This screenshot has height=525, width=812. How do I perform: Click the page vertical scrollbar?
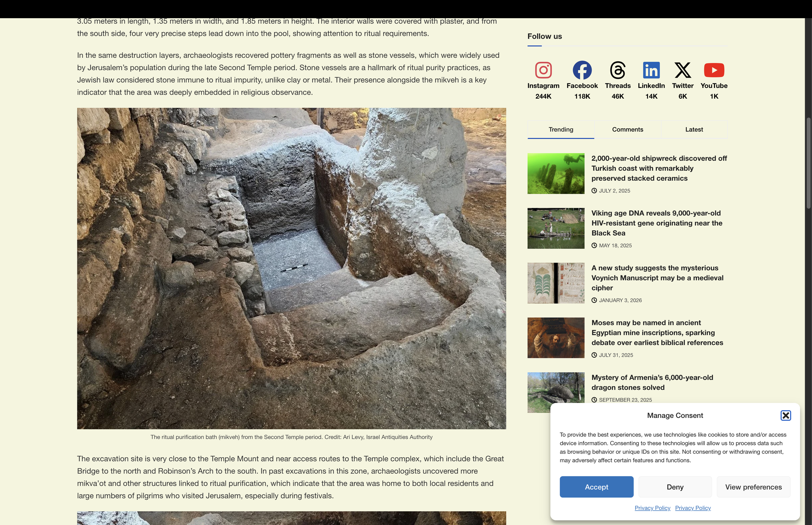click(x=808, y=163)
